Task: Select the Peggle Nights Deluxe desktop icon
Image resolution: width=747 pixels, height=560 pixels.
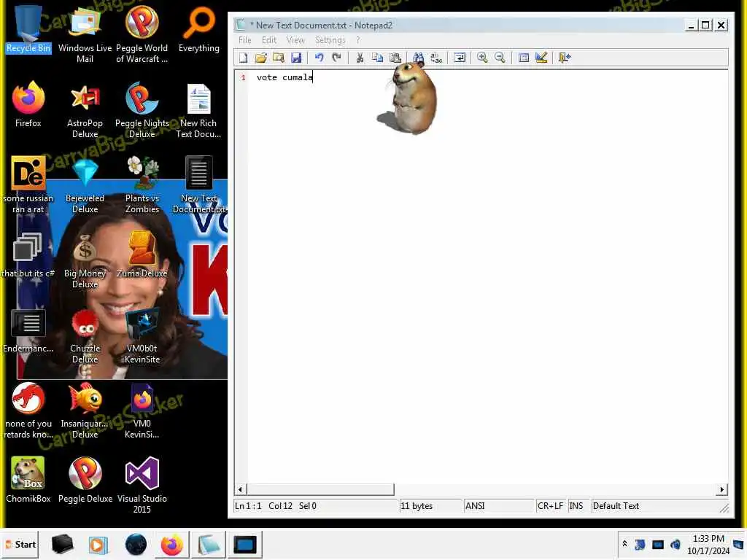Action: 142,109
